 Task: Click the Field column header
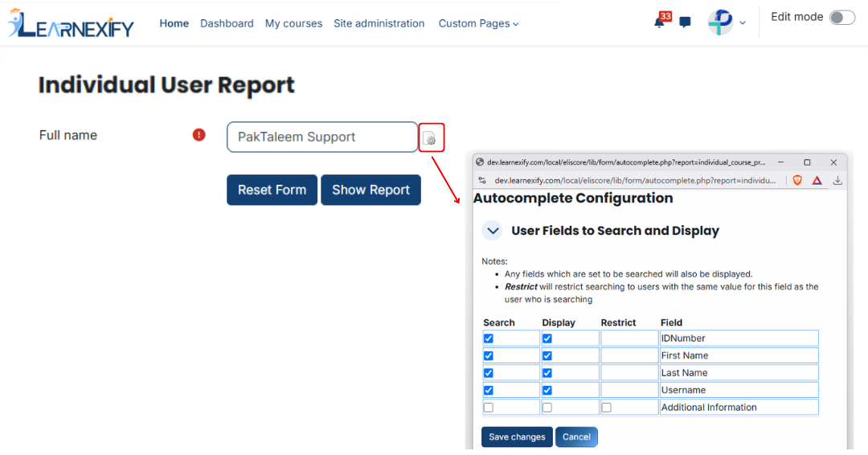[x=671, y=322]
